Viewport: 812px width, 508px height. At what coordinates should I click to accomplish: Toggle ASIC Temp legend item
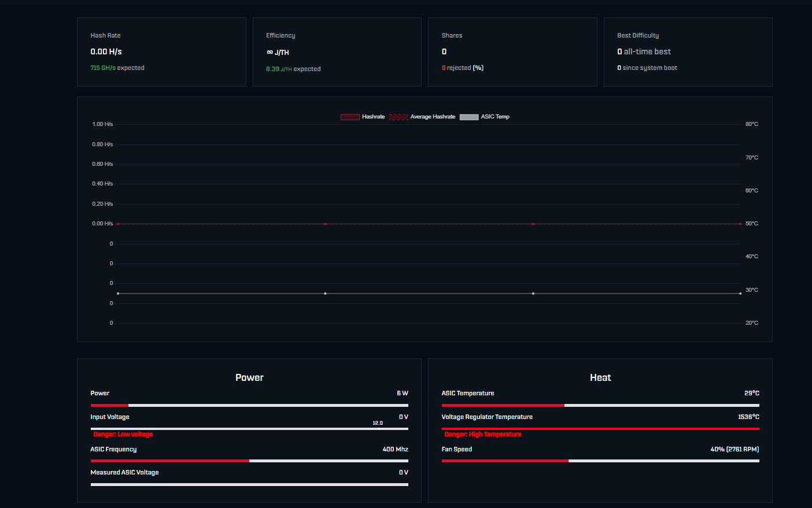[x=469, y=117]
